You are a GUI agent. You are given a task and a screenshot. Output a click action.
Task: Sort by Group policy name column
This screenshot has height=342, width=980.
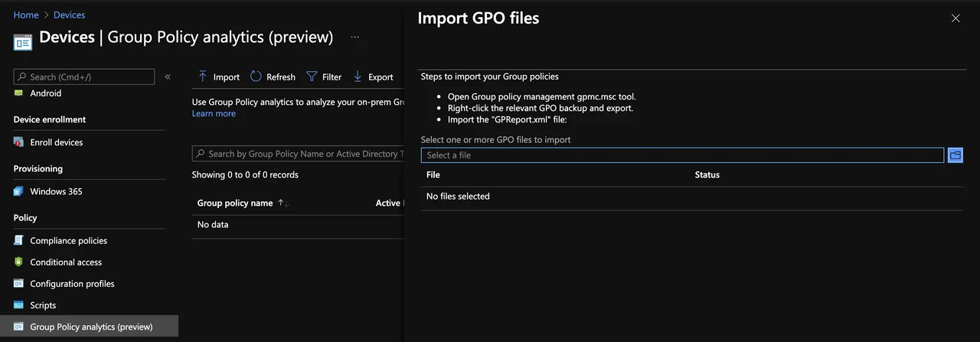point(235,203)
